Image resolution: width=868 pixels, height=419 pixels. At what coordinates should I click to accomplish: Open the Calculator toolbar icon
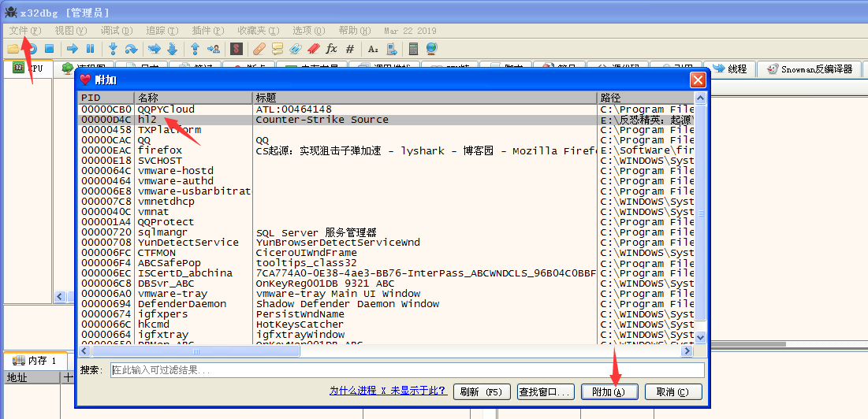413,49
